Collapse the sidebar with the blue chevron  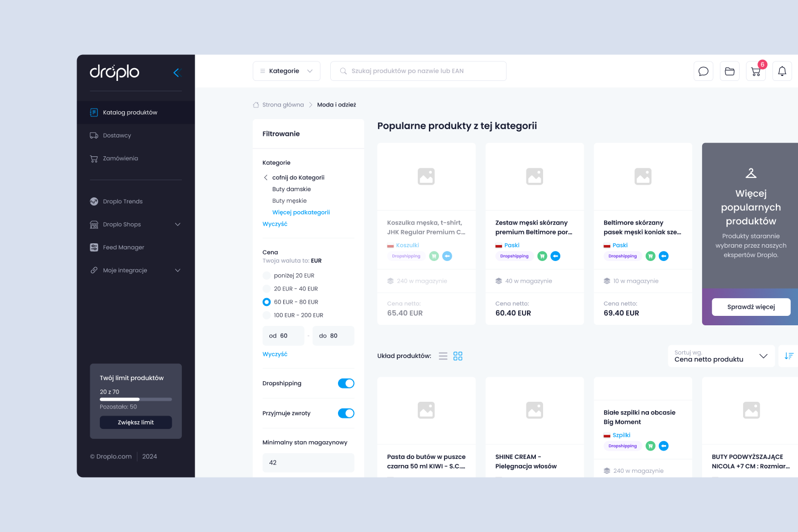point(177,73)
